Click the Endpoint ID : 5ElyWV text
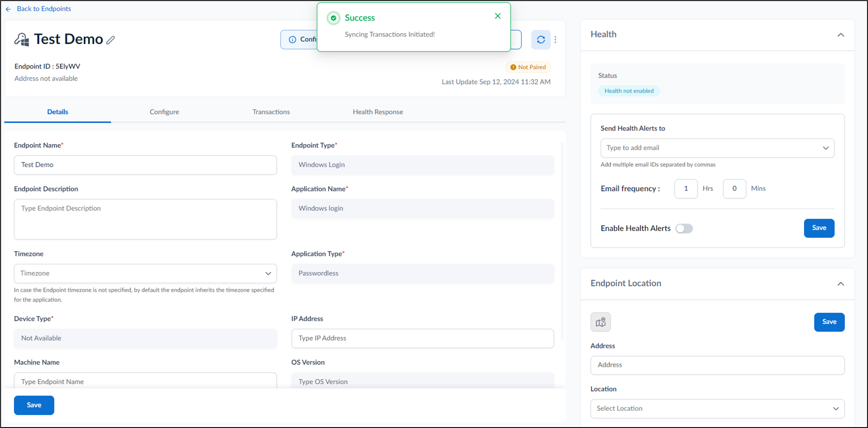 click(x=47, y=66)
